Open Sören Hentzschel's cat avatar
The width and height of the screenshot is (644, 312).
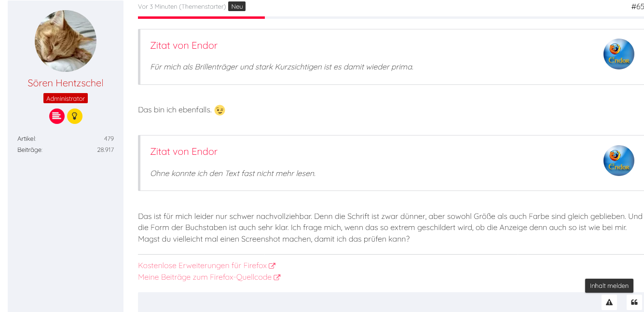66,41
